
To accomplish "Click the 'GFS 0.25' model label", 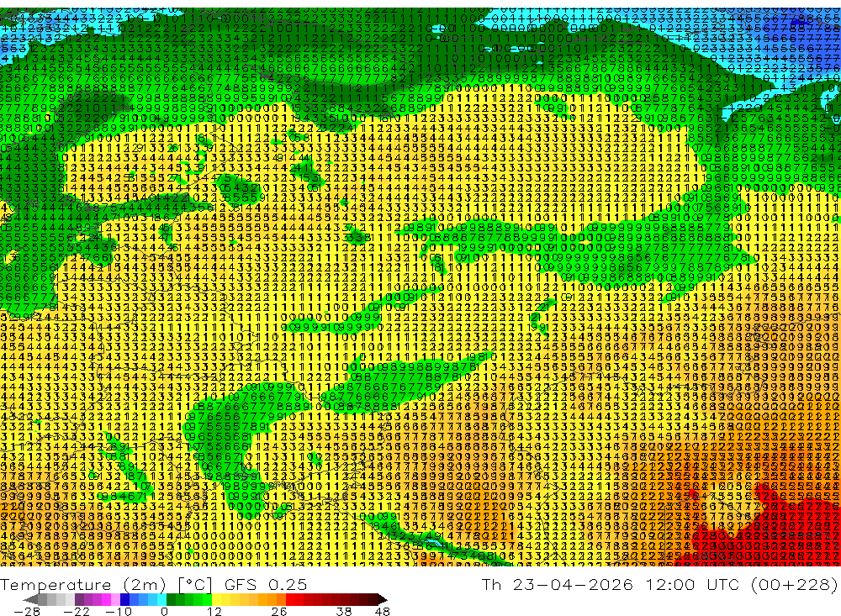I will [x=266, y=584].
